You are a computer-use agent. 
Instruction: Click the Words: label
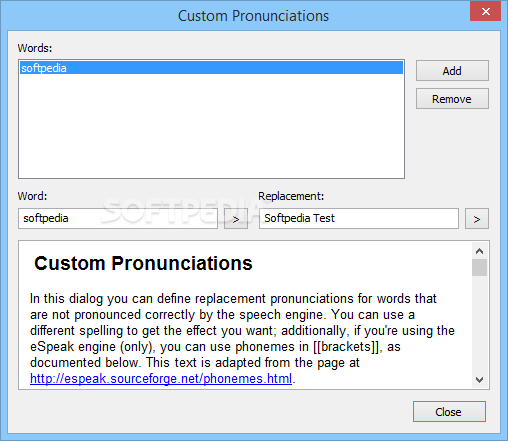35,48
